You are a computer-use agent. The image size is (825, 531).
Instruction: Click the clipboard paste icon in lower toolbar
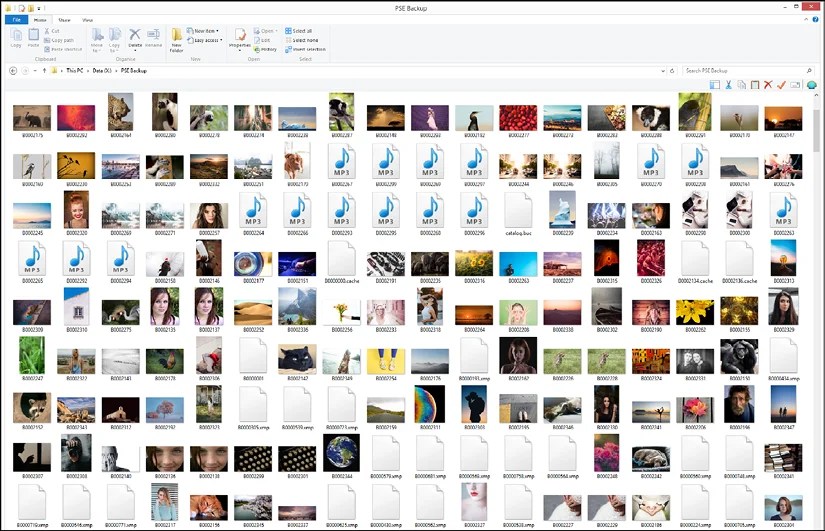(x=755, y=85)
